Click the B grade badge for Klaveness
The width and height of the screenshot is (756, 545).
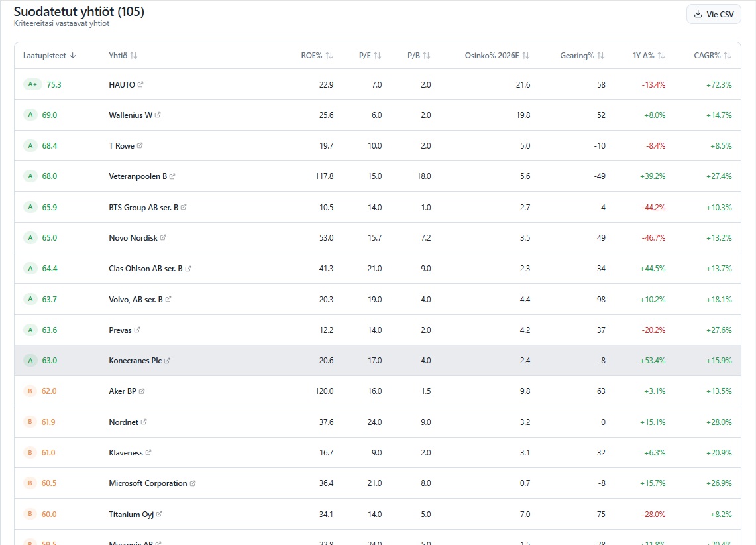click(30, 453)
